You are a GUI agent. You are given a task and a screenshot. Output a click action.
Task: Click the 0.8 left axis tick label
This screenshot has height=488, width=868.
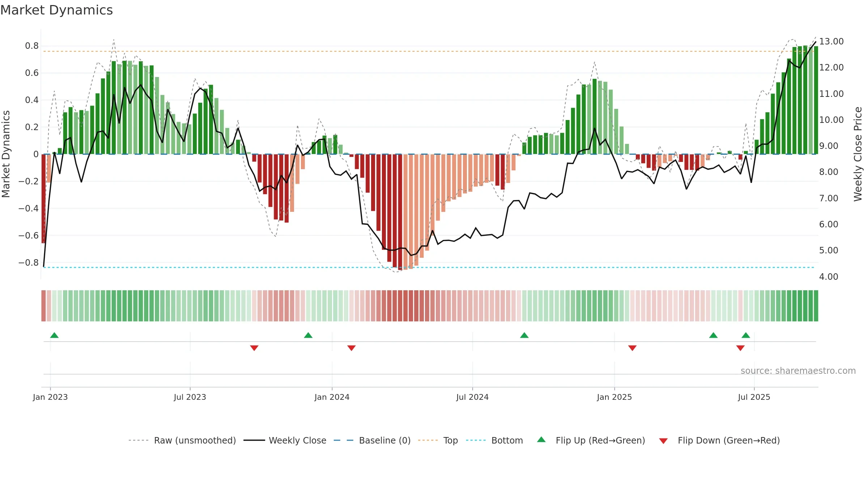click(32, 46)
